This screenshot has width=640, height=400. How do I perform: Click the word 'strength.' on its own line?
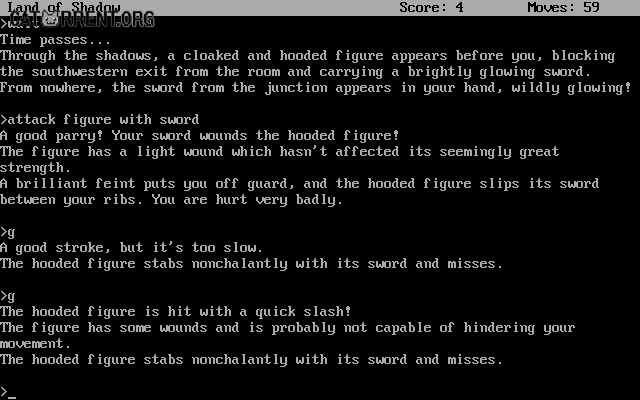[36, 168]
